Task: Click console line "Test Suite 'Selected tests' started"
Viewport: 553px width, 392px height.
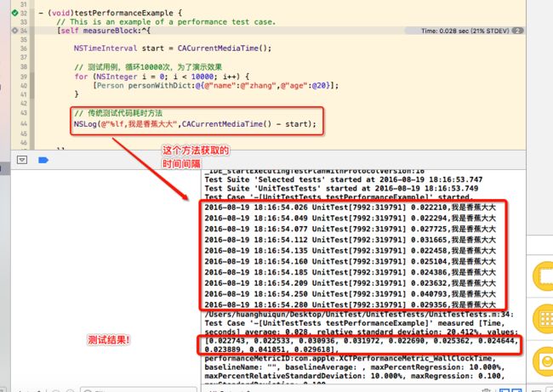Action: tap(344, 179)
